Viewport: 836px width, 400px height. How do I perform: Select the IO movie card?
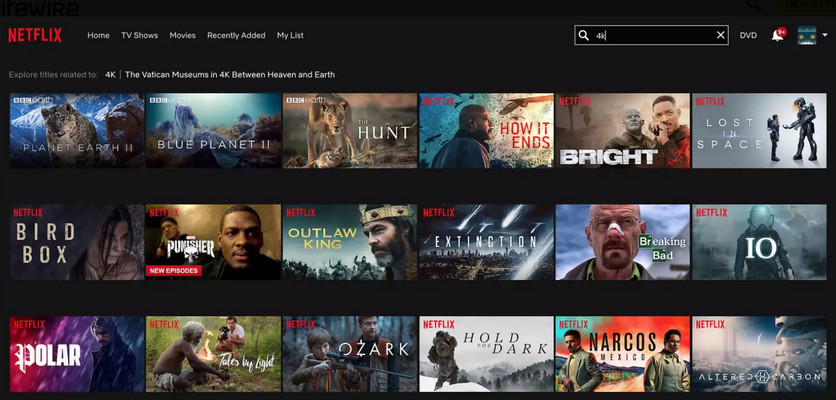[x=759, y=242]
